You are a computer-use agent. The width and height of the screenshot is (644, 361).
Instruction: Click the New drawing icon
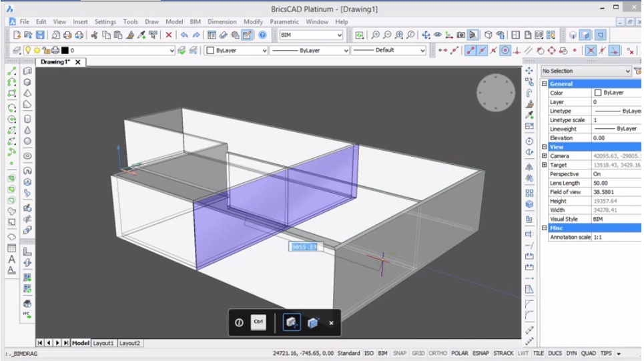click(17, 35)
